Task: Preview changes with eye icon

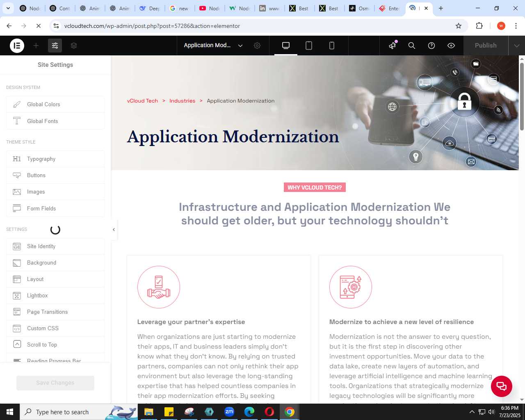Action: pyautogui.click(x=451, y=46)
